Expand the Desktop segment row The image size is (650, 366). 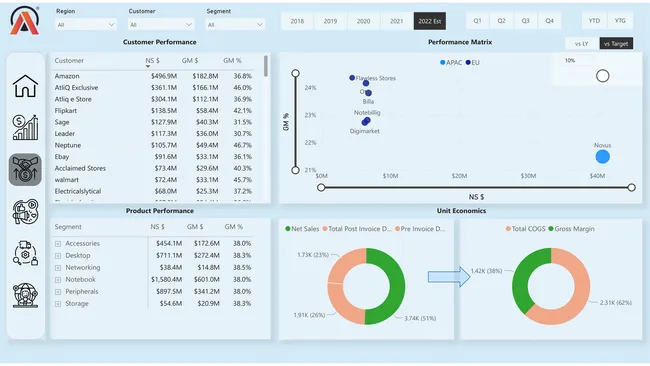click(58, 256)
